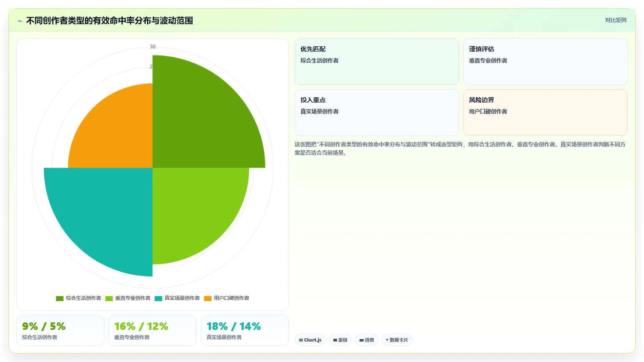Click the icon in the Chart.js tag
The image size is (644, 362).
coord(301,340)
